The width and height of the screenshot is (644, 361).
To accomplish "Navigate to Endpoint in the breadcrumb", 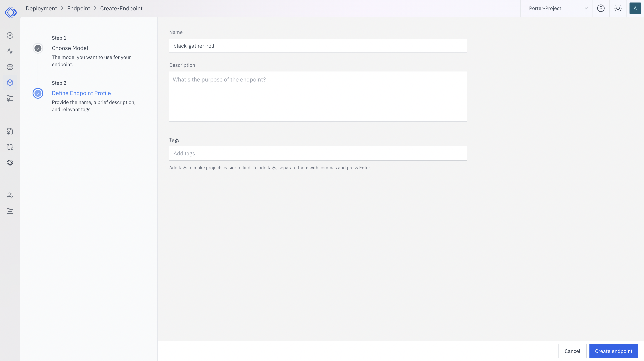I will pyautogui.click(x=79, y=8).
